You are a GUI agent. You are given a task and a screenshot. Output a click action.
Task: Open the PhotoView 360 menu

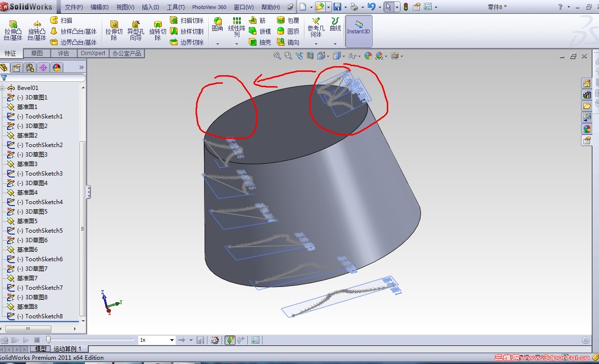coord(209,7)
